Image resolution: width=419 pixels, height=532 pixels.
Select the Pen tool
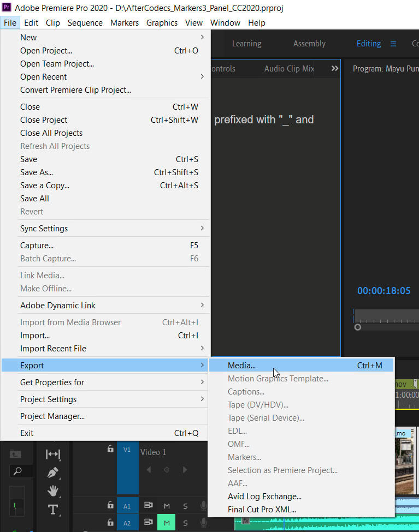point(52,473)
